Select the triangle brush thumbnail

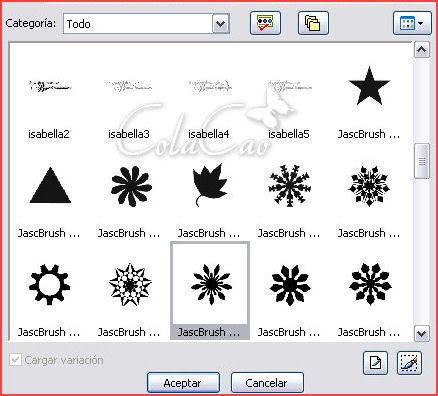(50, 185)
